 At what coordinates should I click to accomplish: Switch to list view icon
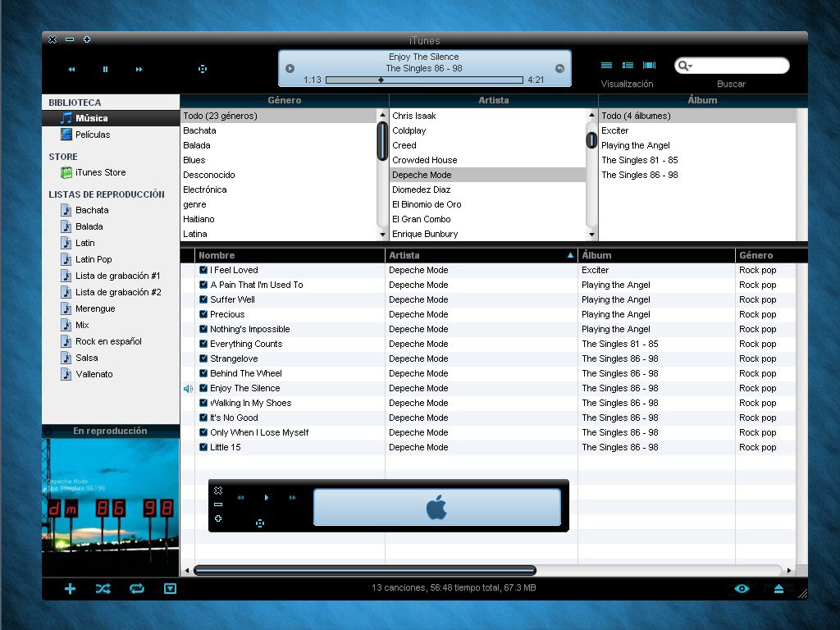[x=606, y=66]
